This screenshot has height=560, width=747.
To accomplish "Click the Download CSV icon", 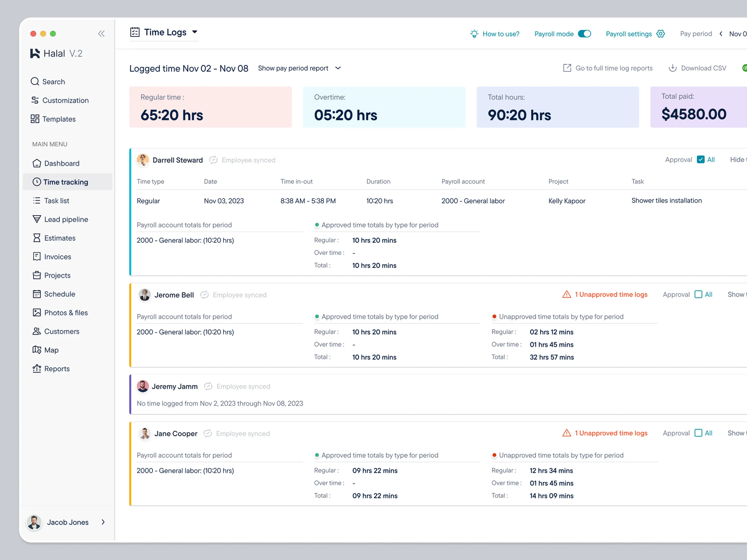I will 673,68.
